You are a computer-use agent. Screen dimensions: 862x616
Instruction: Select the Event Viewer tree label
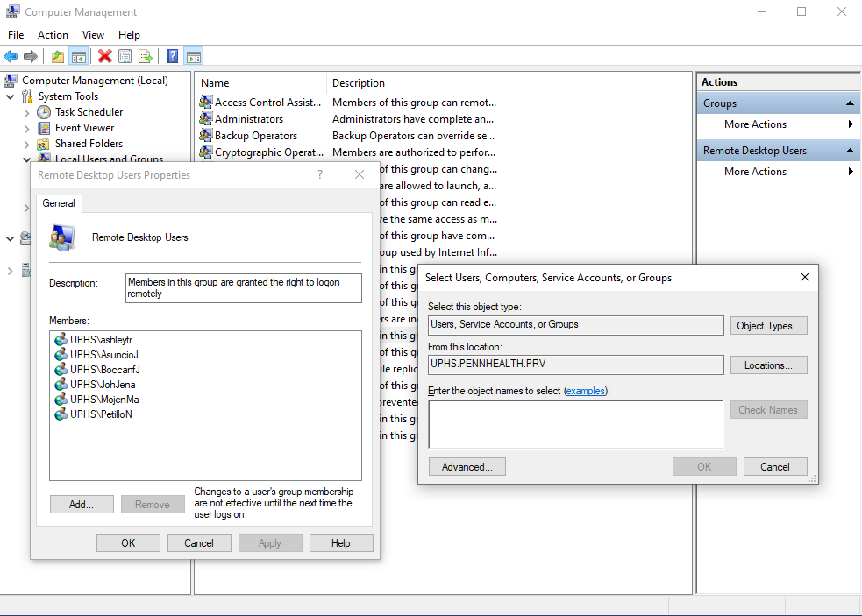[x=85, y=128]
